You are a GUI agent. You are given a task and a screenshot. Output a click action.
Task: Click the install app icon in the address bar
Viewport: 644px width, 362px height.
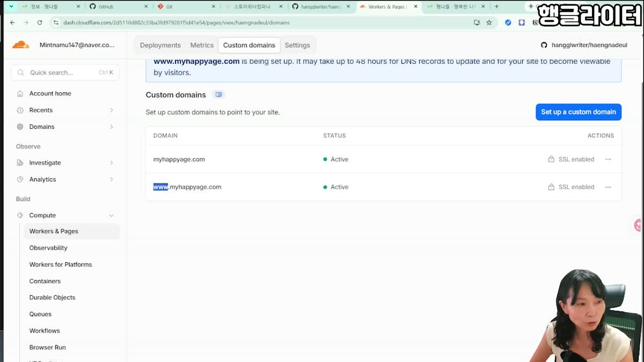(477, 23)
